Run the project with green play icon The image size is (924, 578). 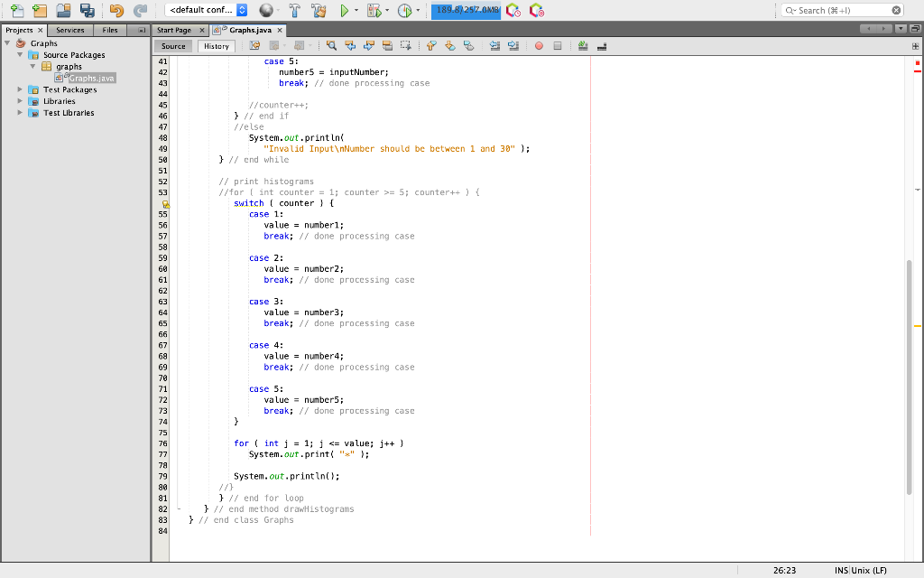click(x=344, y=11)
